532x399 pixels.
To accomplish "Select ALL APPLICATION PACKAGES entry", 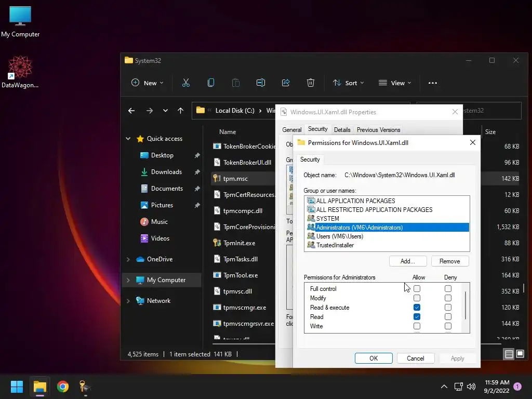I will coord(387,201).
